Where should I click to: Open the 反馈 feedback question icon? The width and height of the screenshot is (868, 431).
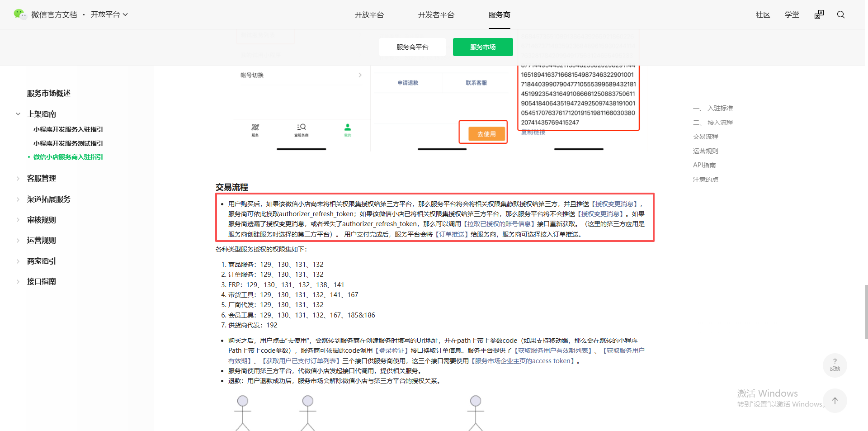[x=835, y=365]
